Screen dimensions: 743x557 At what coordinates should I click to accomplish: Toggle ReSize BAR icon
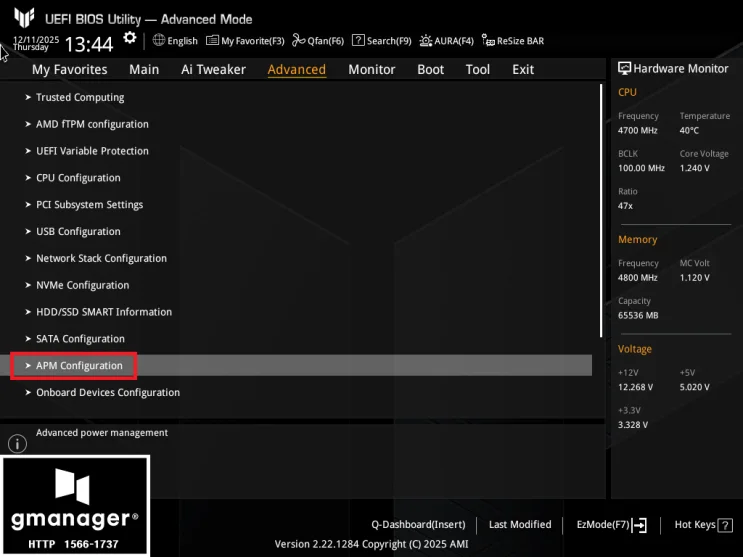488,40
